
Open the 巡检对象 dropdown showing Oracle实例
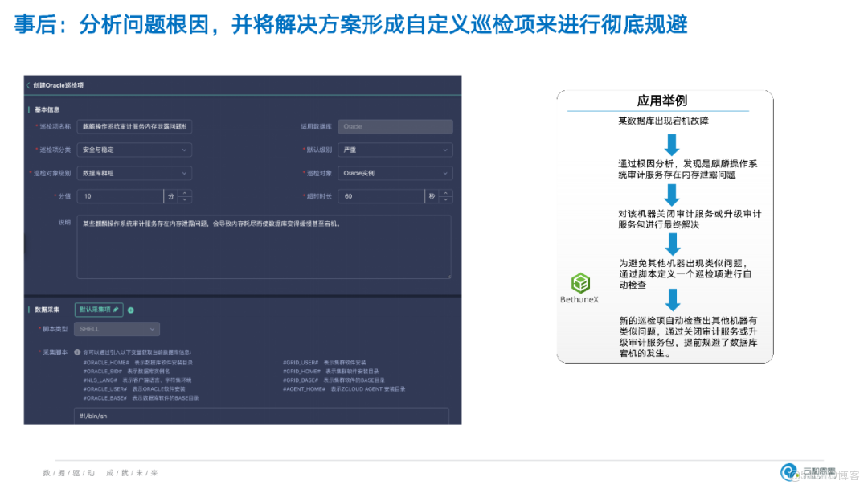[395, 173]
